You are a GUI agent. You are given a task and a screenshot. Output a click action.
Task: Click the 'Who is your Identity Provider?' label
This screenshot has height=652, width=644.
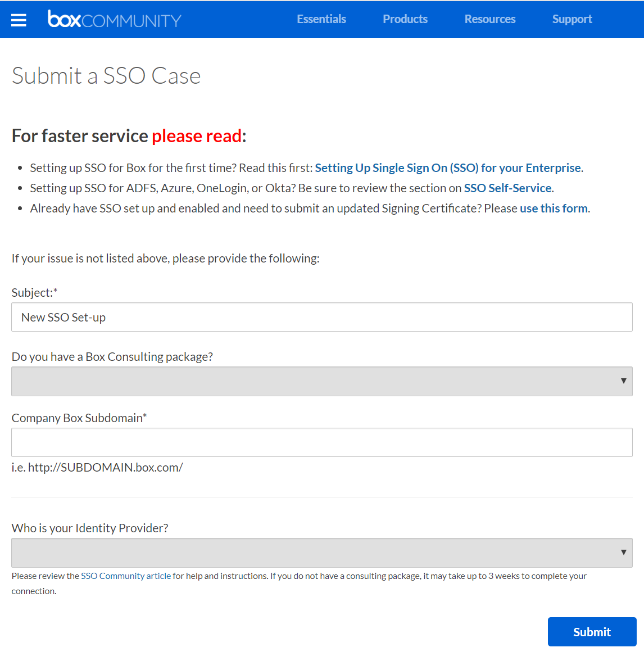tap(90, 528)
